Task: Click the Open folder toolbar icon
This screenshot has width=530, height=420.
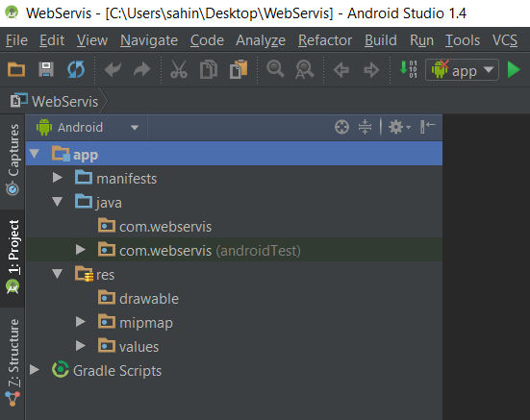Action: [x=16, y=70]
